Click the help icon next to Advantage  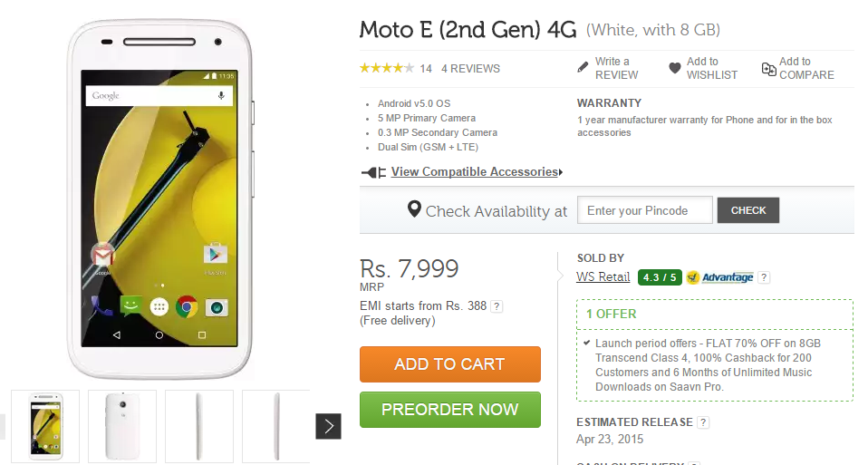click(764, 277)
